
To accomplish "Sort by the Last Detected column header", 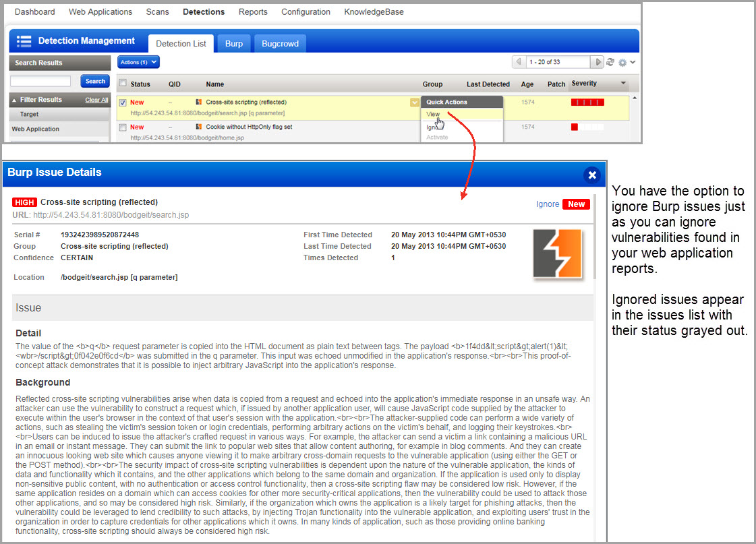I will (x=488, y=84).
